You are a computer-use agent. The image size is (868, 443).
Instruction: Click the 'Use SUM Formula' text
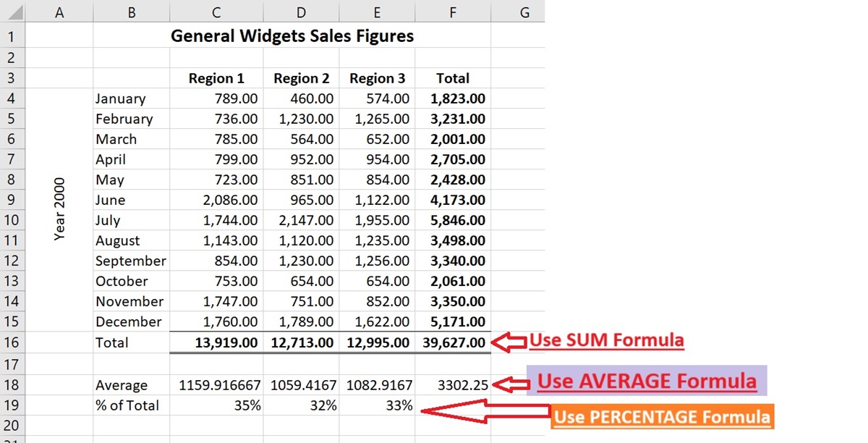[606, 339]
